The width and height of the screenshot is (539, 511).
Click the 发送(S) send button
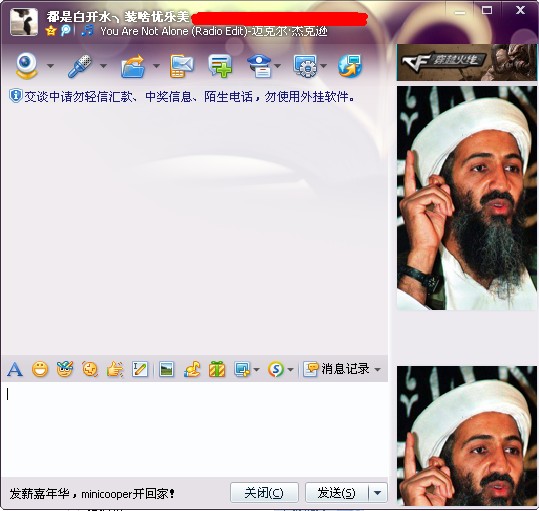[x=337, y=493]
